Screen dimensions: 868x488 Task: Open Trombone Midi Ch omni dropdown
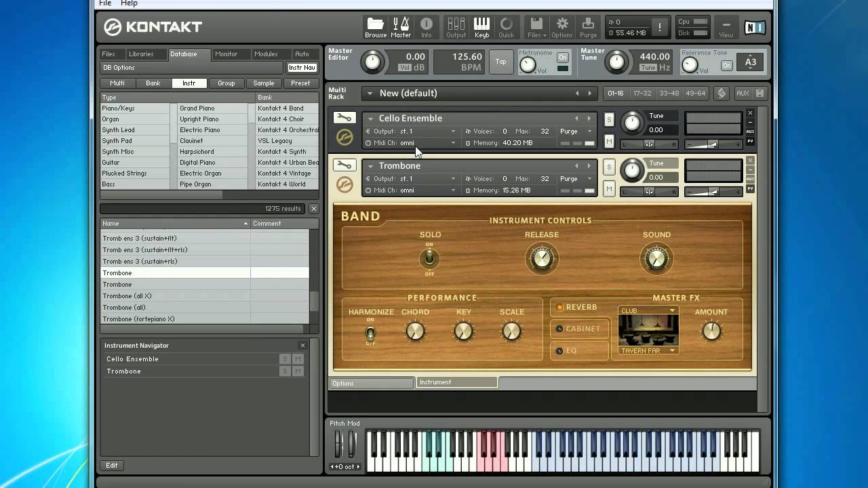click(x=411, y=190)
